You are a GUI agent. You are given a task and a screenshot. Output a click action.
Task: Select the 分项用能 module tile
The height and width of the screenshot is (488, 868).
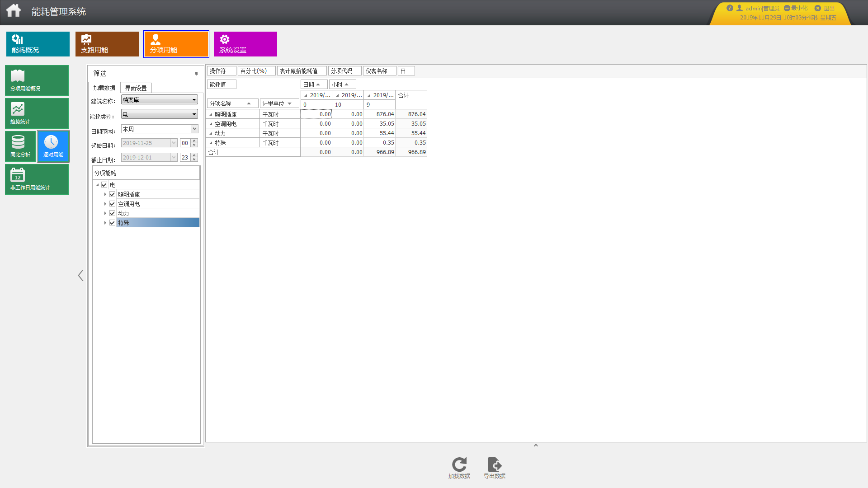point(176,44)
